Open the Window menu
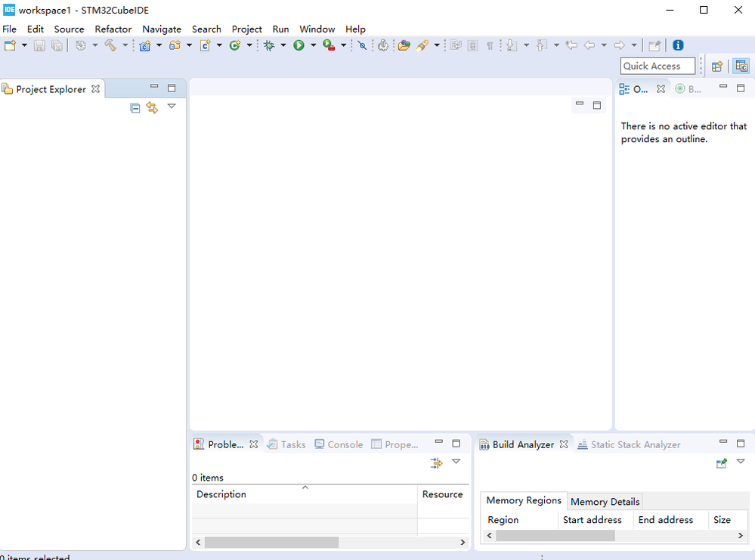Image resolution: width=755 pixels, height=560 pixels. [317, 29]
